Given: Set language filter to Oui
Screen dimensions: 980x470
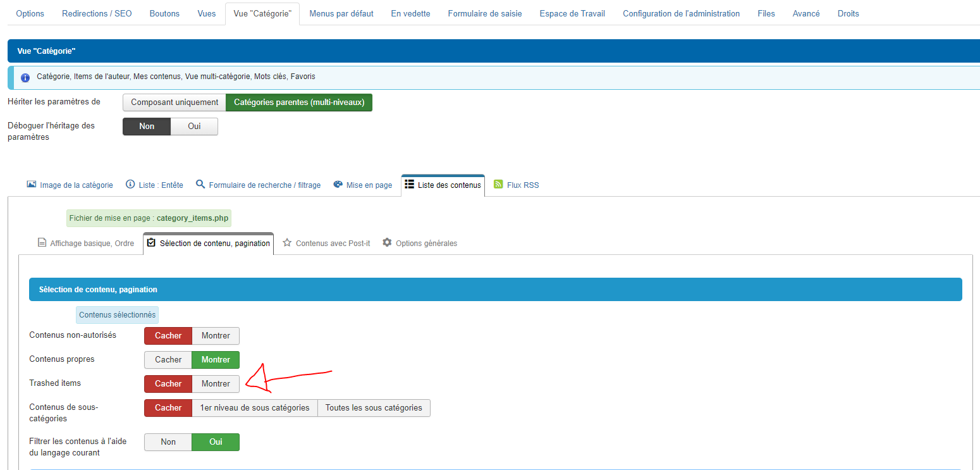Looking at the screenshot, I should pyautogui.click(x=216, y=442).
